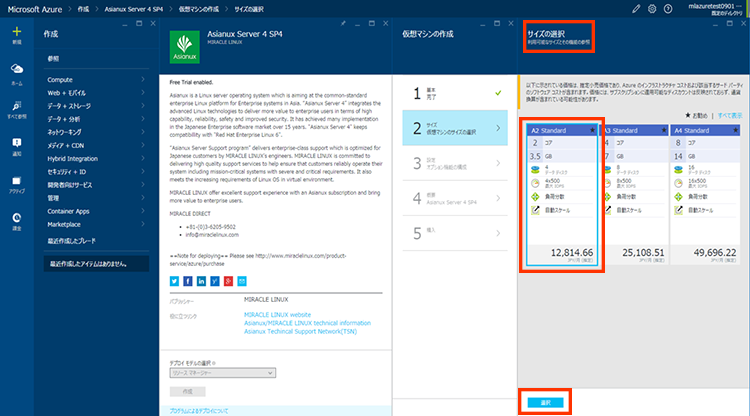Share on LinkedIn icon
Image resolution: width=750 pixels, height=416 pixels.
click(x=201, y=281)
